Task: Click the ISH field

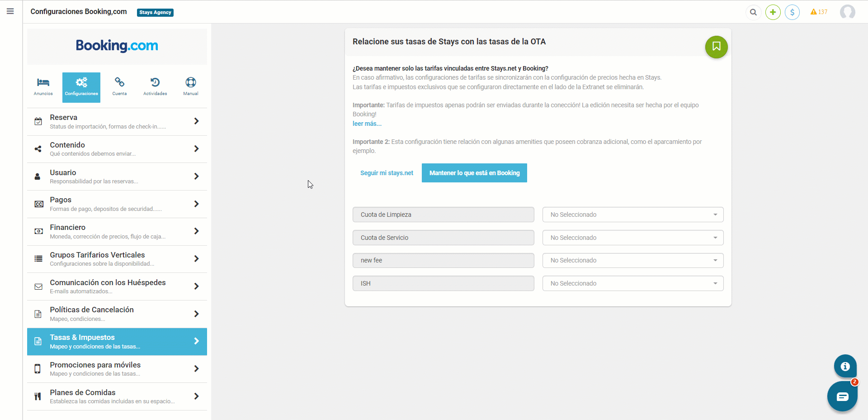Action: coord(443,283)
